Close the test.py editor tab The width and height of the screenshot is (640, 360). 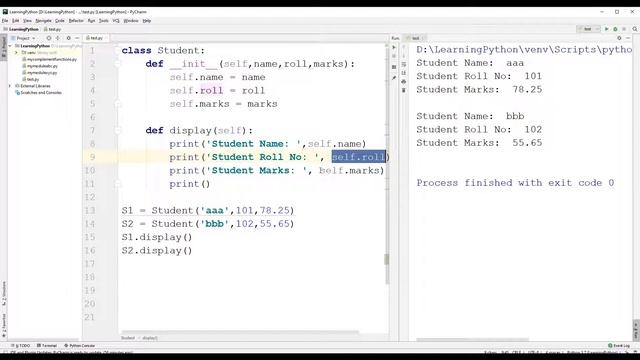tap(106, 38)
